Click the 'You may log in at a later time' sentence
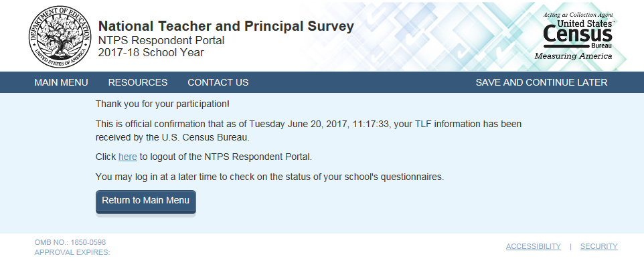 270,177
